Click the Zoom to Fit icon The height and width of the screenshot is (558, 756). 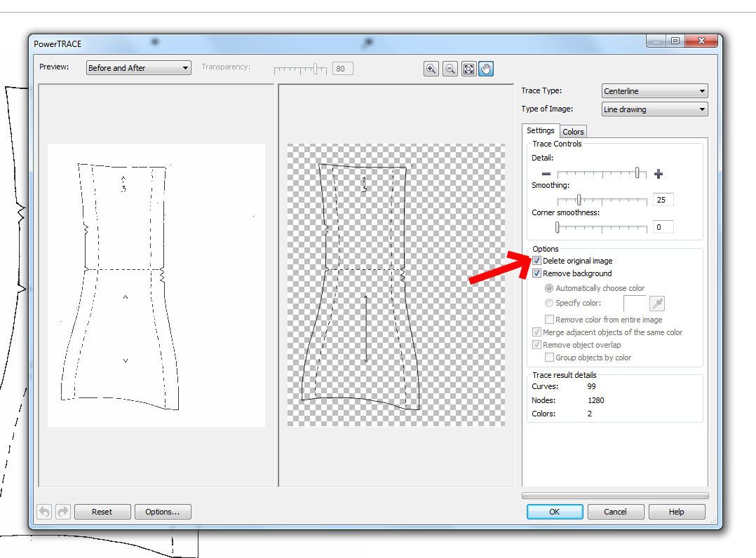[x=468, y=69]
